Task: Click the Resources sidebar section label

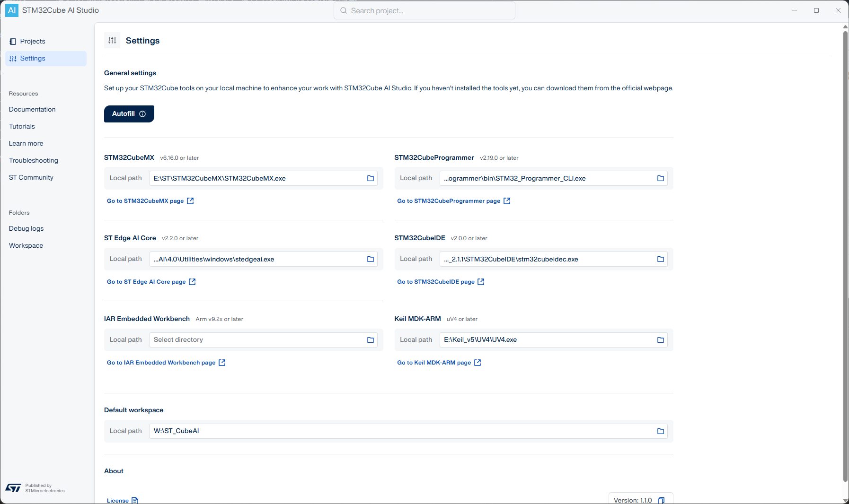Action: (23, 94)
